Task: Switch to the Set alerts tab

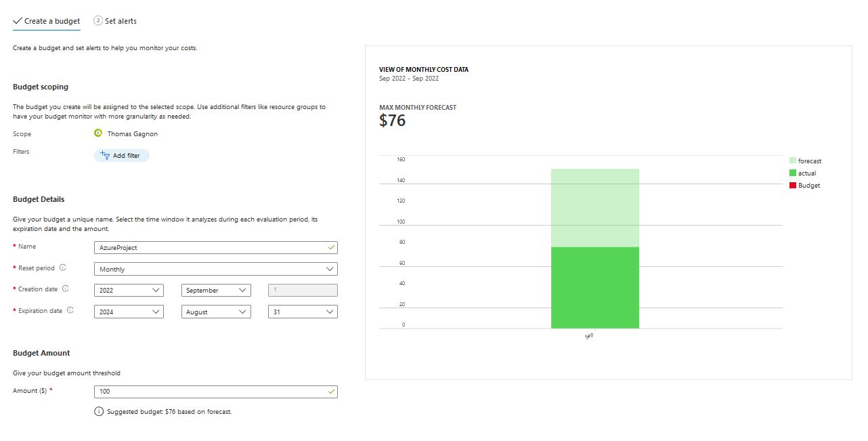Action: point(121,21)
